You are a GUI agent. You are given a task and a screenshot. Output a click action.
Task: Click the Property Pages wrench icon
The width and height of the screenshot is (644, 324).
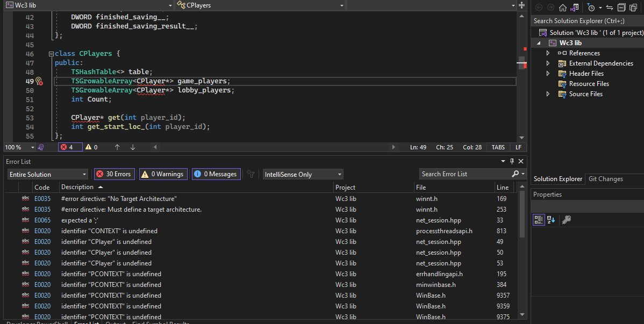(x=566, y=220)
